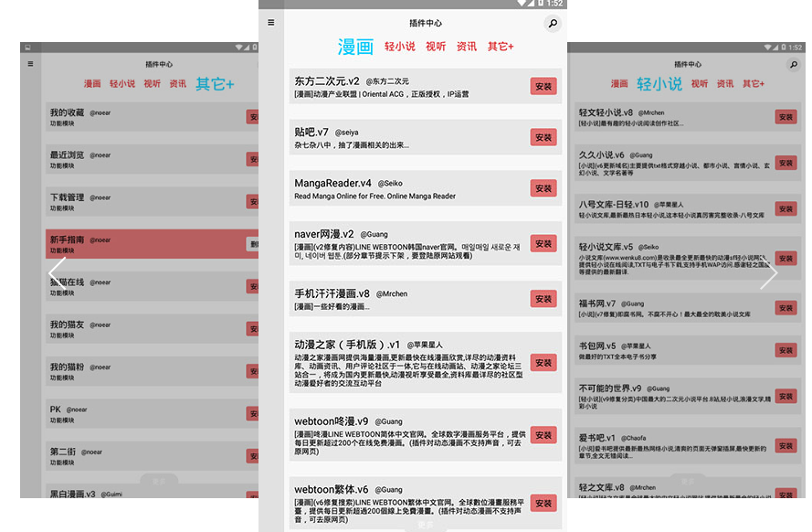812x532 pixels.
Task: Open the hamburger menu on the 漫画 screen
Action: 271,23
